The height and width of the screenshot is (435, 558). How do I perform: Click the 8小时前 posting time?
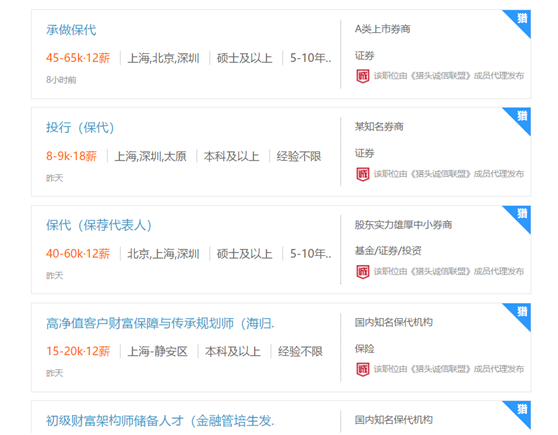pos(61,80)
